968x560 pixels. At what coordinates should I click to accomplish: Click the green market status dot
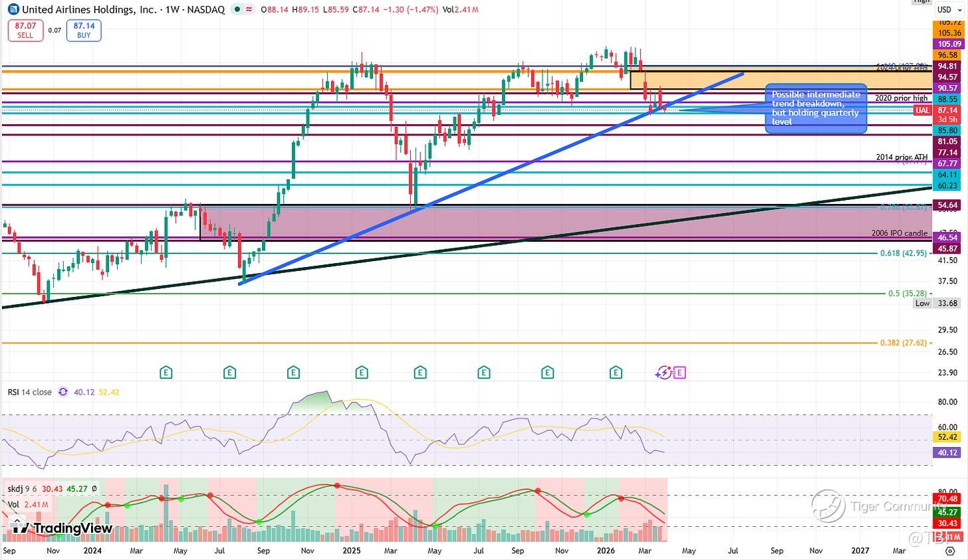(x=236, y=10)
